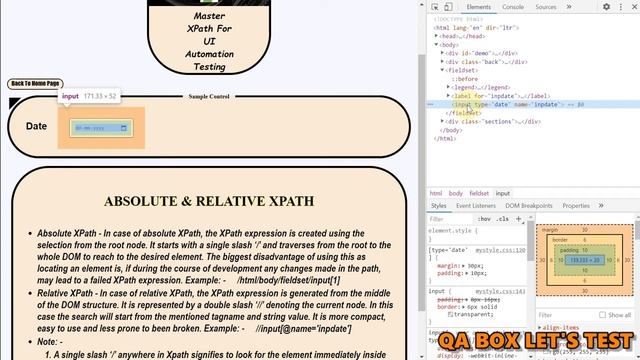The height and width of the screenshot is (360, 640).
Task: Click the Date label
Action: (36, 126)
